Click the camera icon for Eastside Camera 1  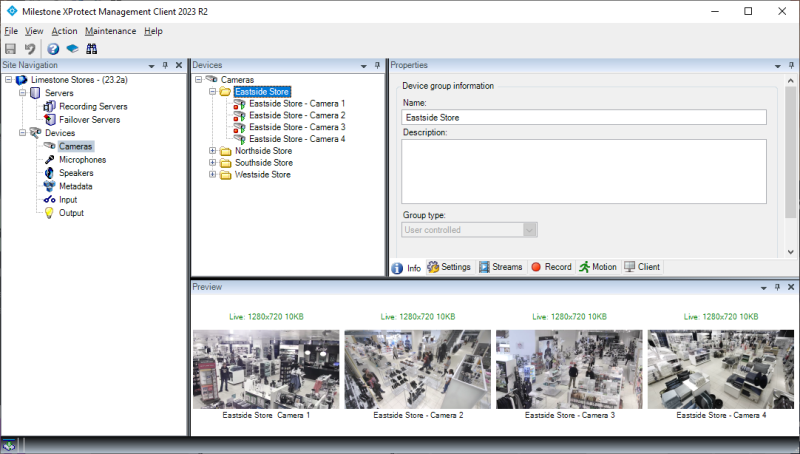(239, 104)
